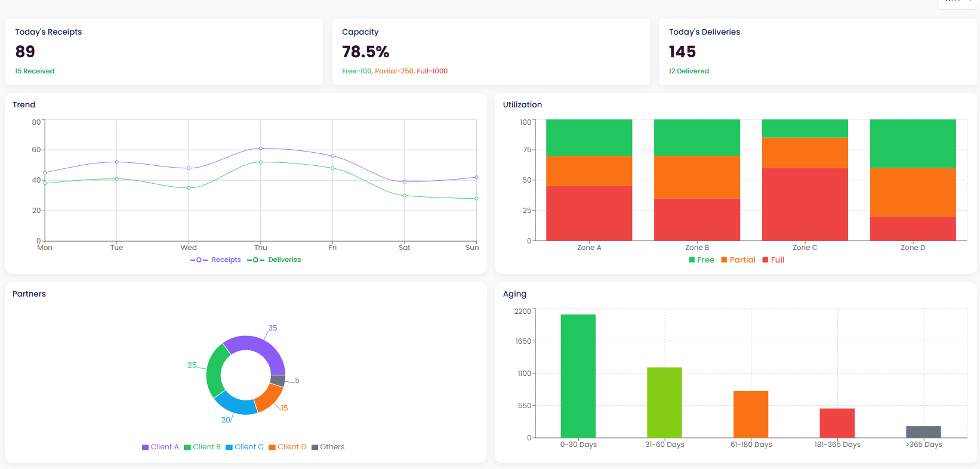This screenshot has height=469, width=980.
Task: Toggle the Free legend item in Utilization
Action: pyautogui.click(x=701, y=260)
